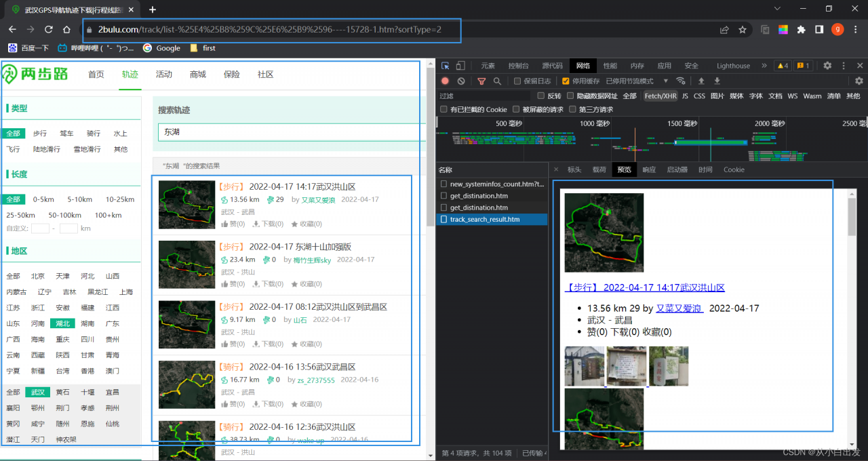Close the request detail pane
This screenshot has height=461, width=868.
point(556,169)
